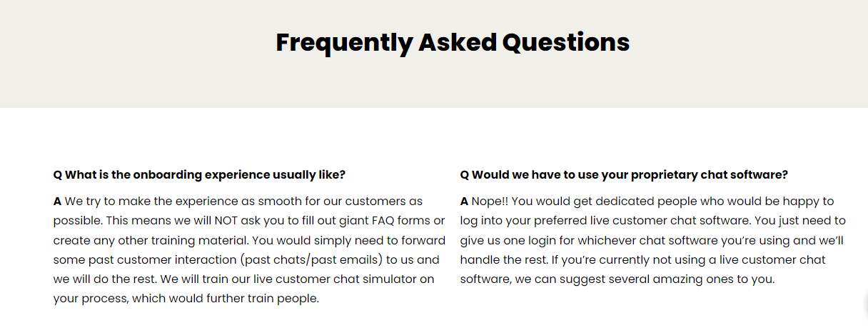Click the bold "Q" before proprietary chat question
868x333 pixels.
point(464,174)
